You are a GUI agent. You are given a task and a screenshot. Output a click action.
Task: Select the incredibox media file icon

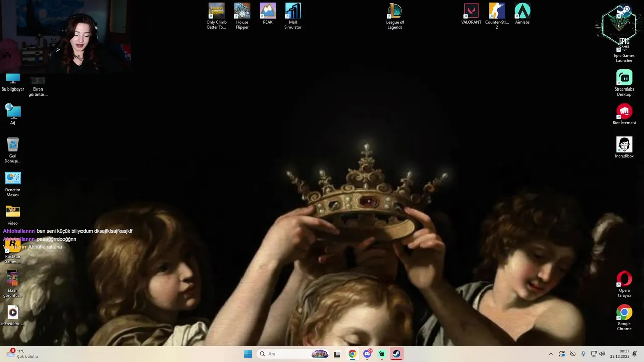click(13, 315)
